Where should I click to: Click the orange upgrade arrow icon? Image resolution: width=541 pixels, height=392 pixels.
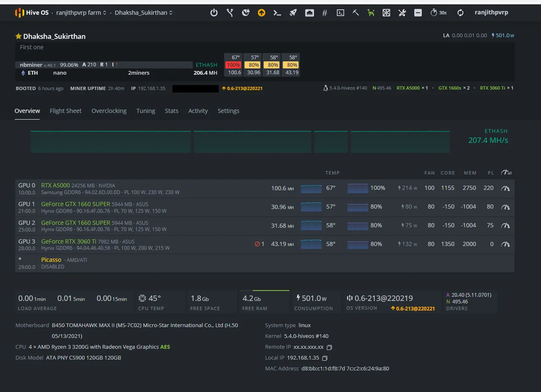262,13
